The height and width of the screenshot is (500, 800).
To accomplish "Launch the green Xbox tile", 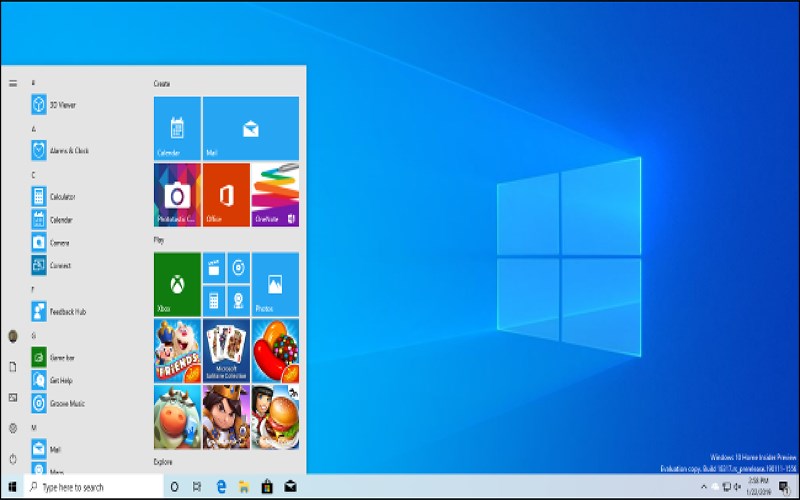I will click(x=177, y=285).
